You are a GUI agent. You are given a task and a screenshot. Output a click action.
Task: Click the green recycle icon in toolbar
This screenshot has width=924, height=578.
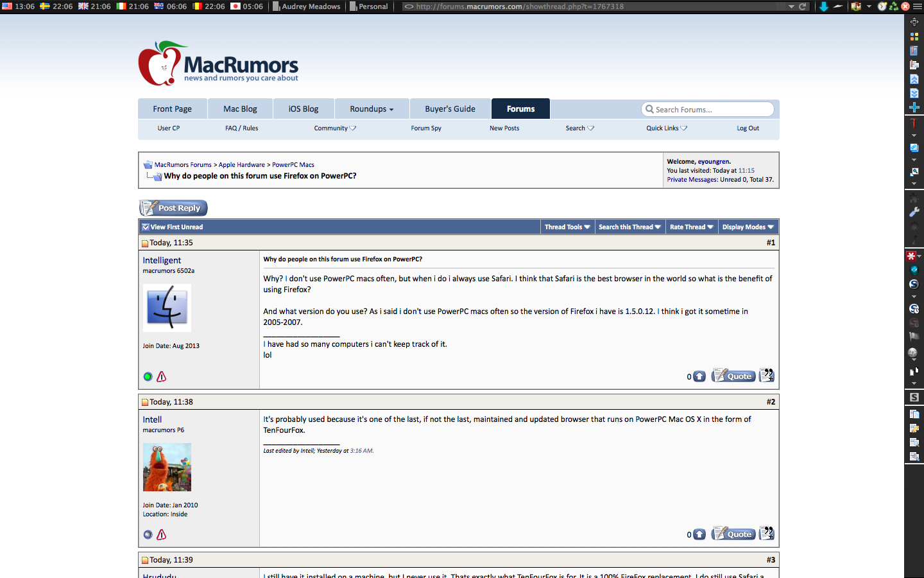(x=893, y=6)
